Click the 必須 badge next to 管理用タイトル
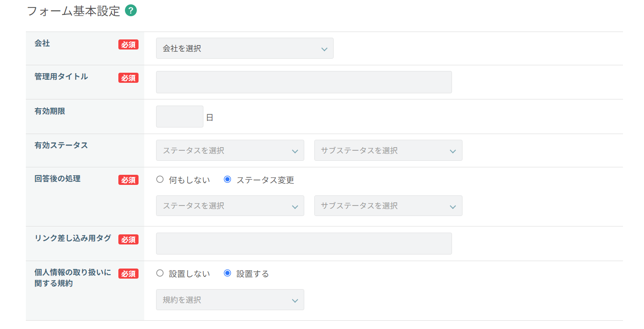The image size is (644, 329). pyautogui.click(x=128, y=78)
